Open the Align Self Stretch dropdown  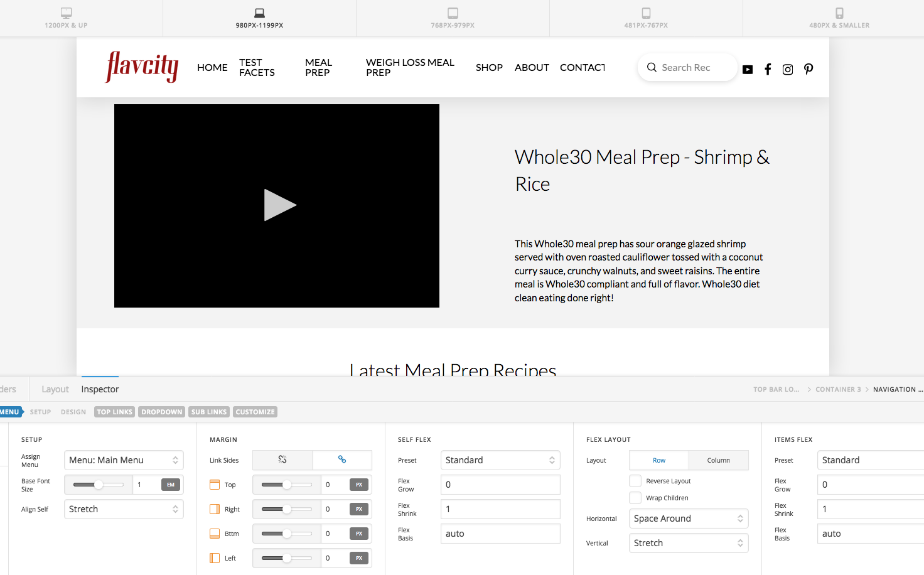tap(124, 509)
